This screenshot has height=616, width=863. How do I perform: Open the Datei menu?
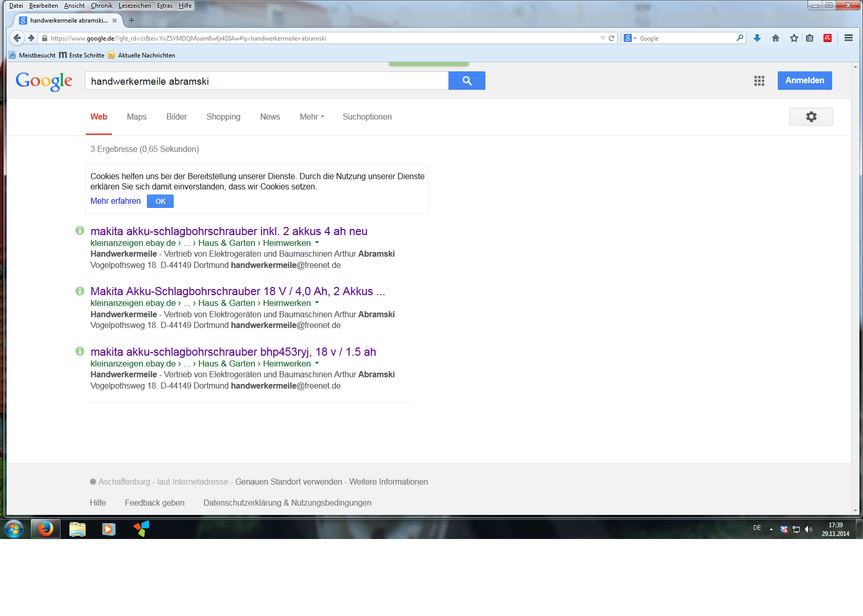(16, 6)
